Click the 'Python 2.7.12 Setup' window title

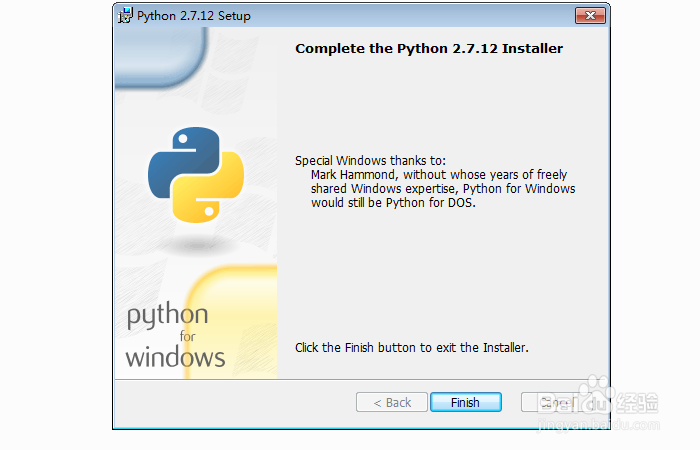click(x=194, y=16)
